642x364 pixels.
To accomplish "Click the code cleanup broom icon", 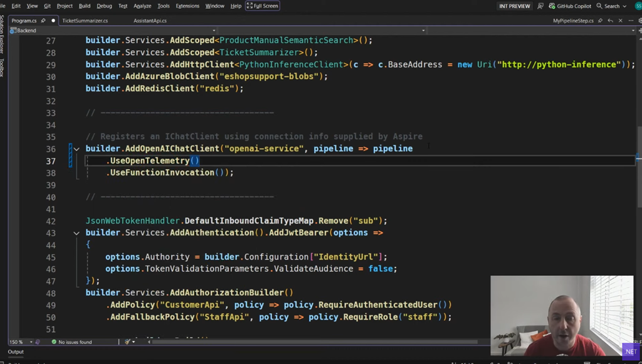I will click(x=129, y=342).
